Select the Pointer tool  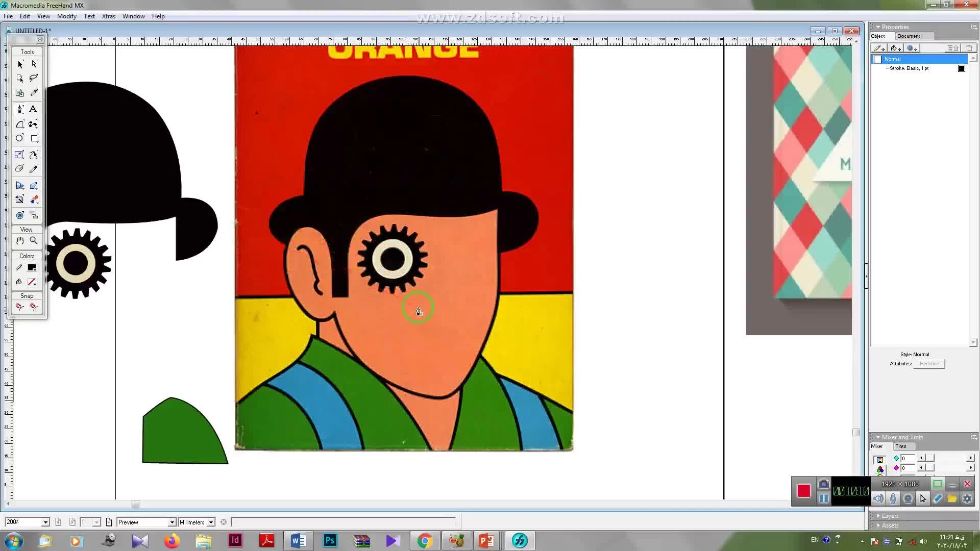[x=20, y=64]
